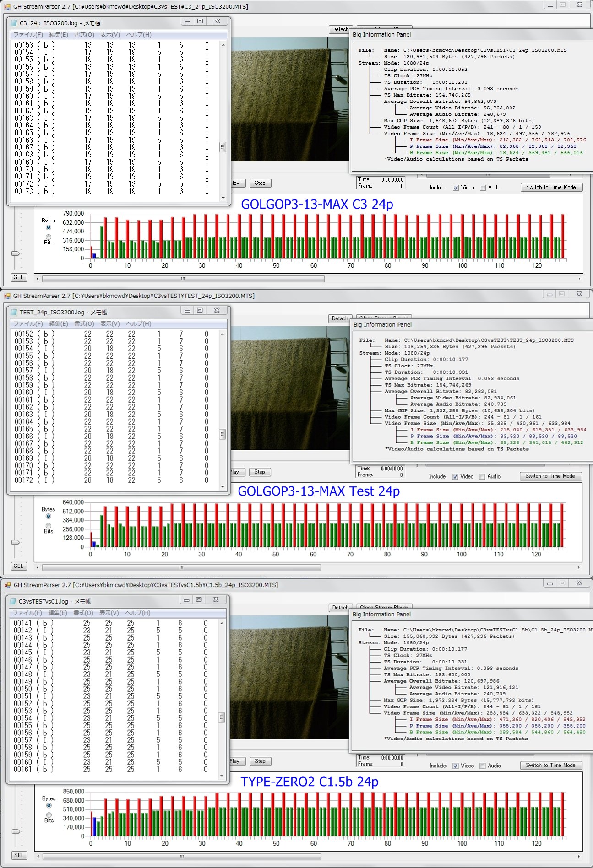Click Notepad icon of C3vsTESTvsC1.log window
593x868 pixels.
(x=13, y=601)
